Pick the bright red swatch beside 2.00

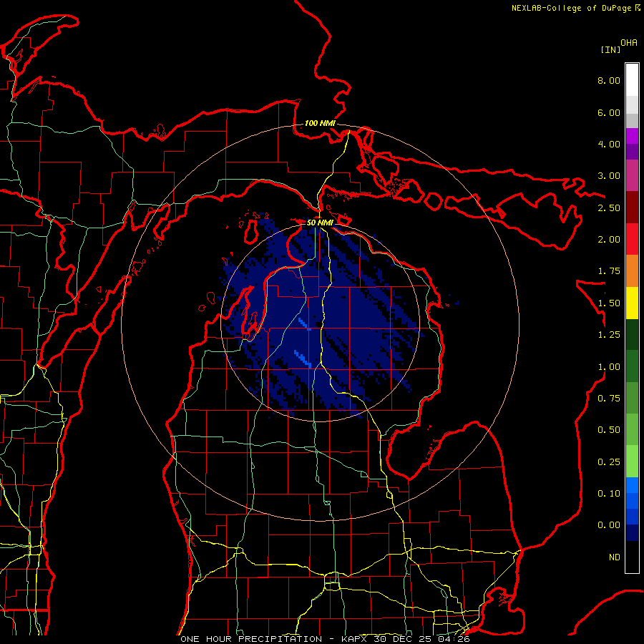coord(632,240)
